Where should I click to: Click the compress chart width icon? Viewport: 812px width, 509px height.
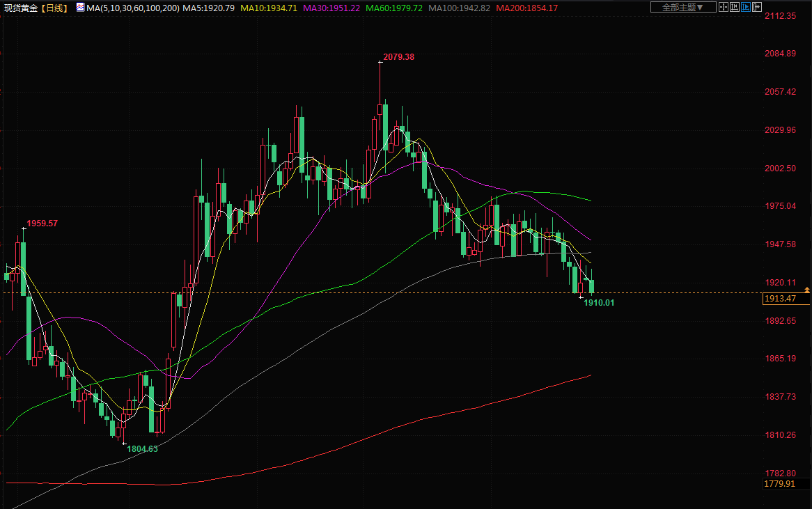(735, 7)
